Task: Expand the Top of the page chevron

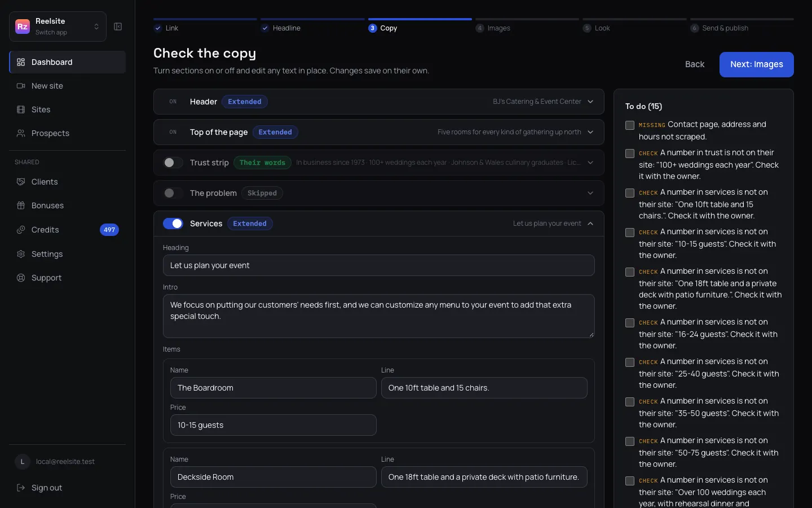Action: click(590, 132)
